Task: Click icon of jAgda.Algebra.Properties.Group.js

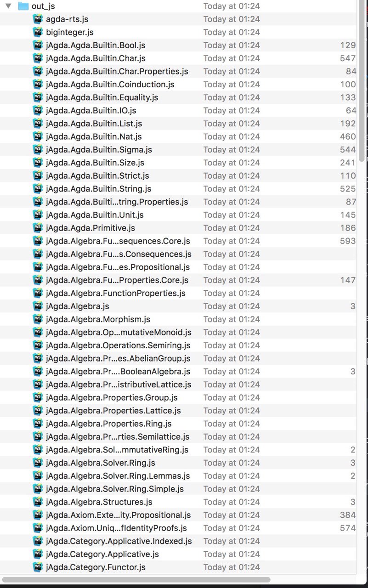Action: click(38, 397)
